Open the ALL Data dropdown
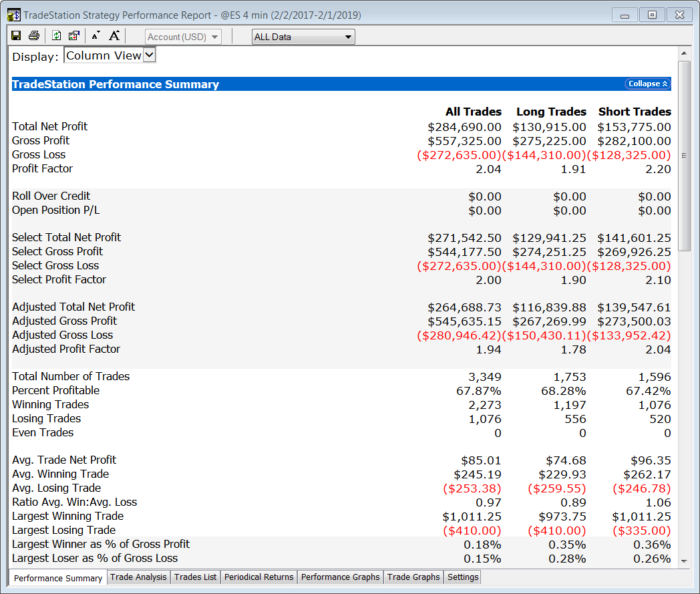The height and width of the screenshot is (594, 700). coord(303,37)
